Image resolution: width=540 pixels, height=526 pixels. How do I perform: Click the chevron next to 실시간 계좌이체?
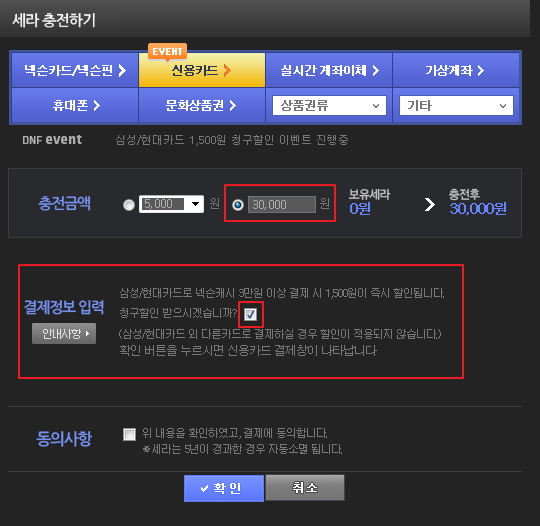tap(376, 71)
